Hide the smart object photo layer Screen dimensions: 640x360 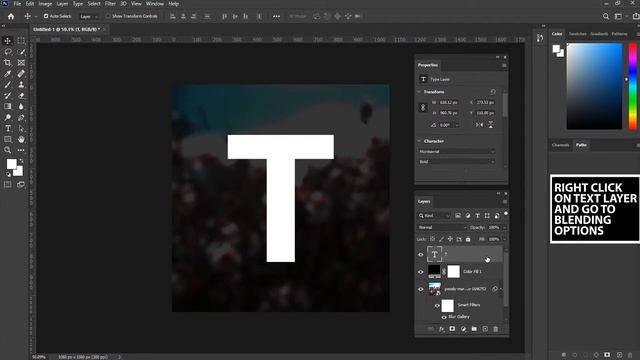(420, 289)
